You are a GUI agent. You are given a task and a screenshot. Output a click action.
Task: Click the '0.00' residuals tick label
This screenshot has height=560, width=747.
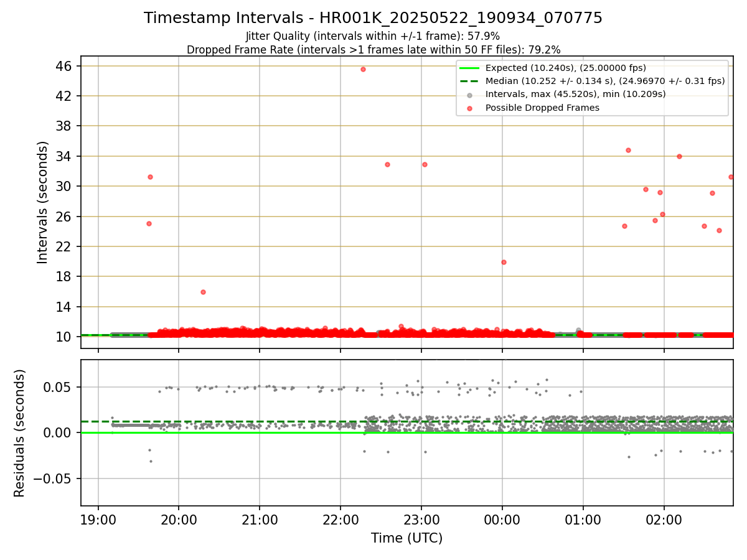point(59,432)
